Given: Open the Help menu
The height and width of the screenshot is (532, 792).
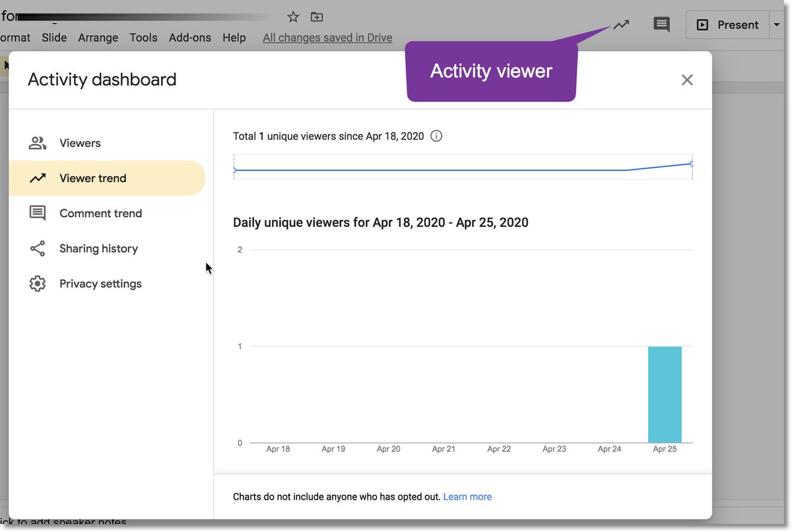Looking at the screenshot, I should 234,38.
